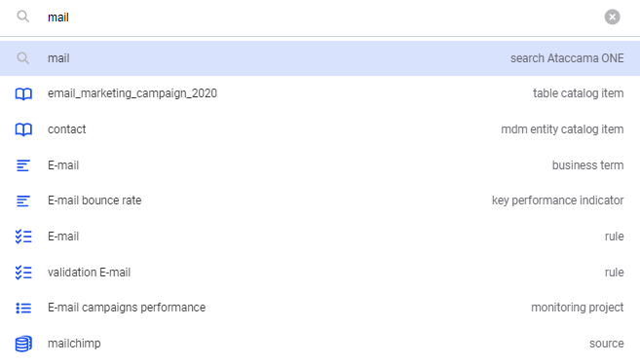Open email_marketing_campaign_2020 table catalog item
Screen dimensions: 640x364
(320, 93)
